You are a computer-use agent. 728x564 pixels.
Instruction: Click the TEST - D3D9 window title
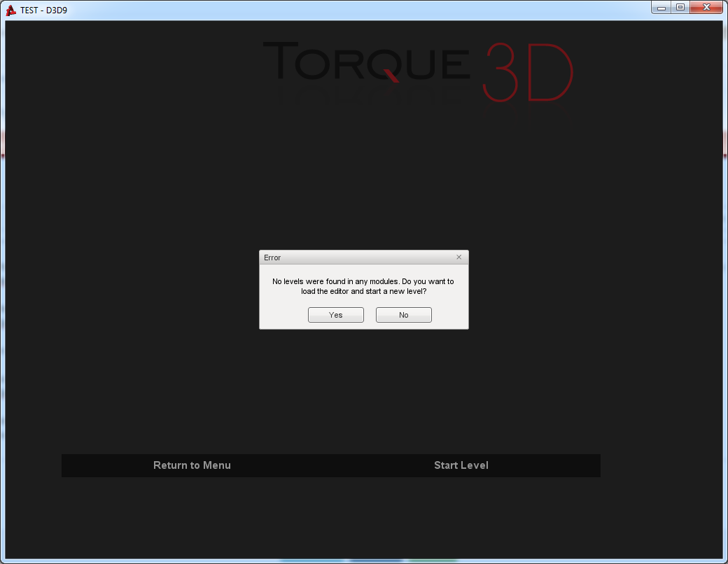(x=43, y=10)
